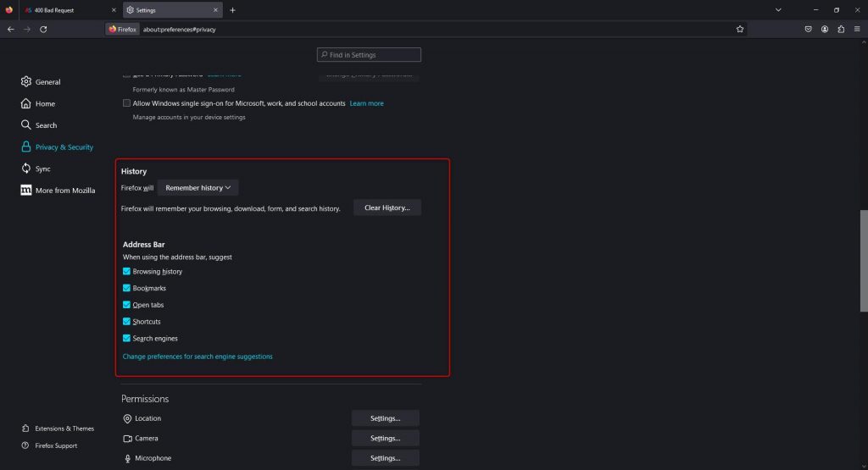The width and height of the screenshot is (868, 470).
Task: Save page to Pocket icon
Action: click(809, 29)
